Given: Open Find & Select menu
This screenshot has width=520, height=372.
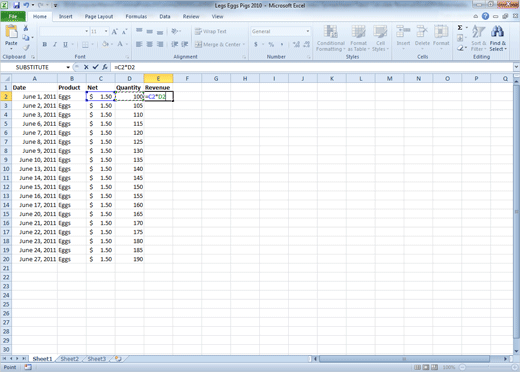Looking at the screenshot, I should coord(498,38).
